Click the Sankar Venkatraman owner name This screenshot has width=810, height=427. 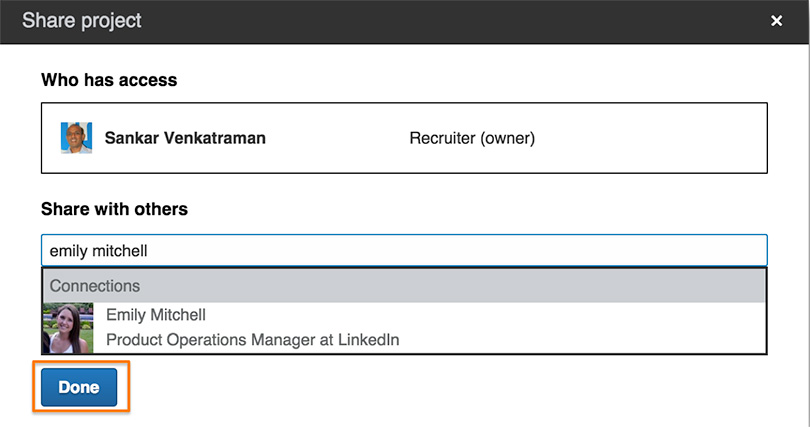point(185,138)
